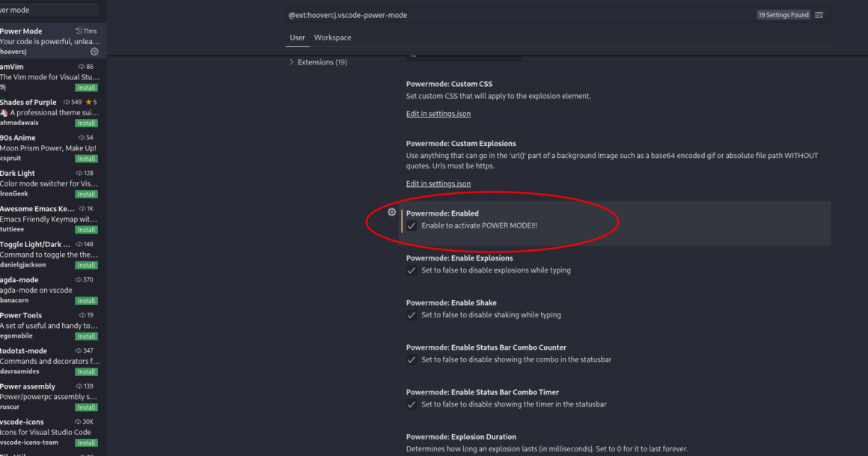The height and width of the screenshot is (456, 868).
Task: Collapse the Extensions (19) section
Action: coord(291,61)
